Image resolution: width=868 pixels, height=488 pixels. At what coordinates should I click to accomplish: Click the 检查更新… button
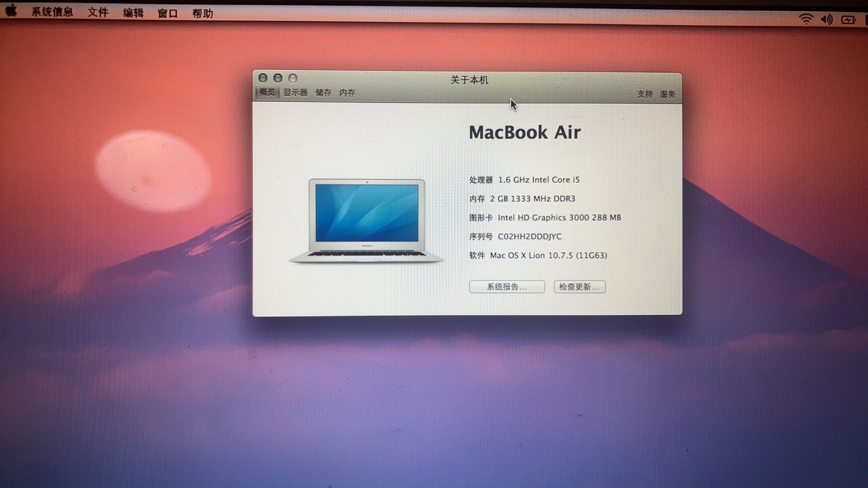click(x=580, y=287)
